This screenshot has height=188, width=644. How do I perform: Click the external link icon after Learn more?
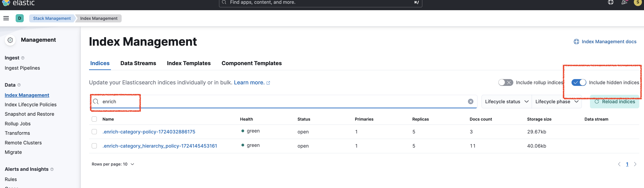click(x=268, y=83)
